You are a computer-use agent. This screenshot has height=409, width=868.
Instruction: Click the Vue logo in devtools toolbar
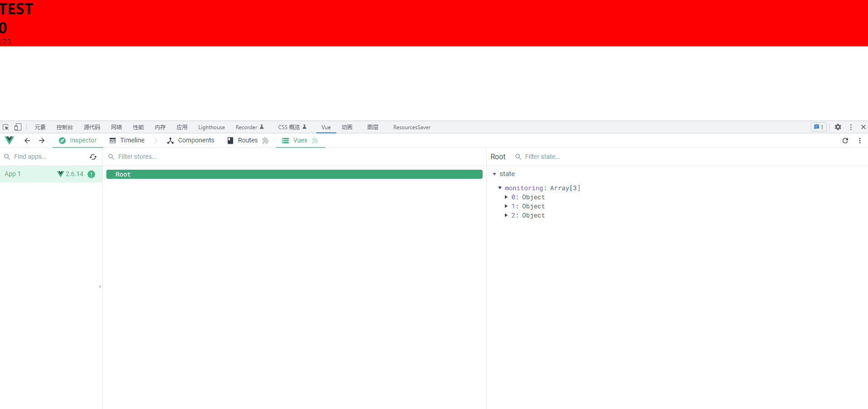(x=10, y=140)
